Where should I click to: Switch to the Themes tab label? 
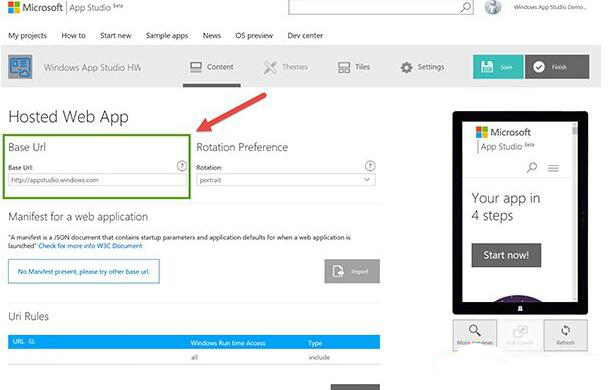[x=295, y=67]
